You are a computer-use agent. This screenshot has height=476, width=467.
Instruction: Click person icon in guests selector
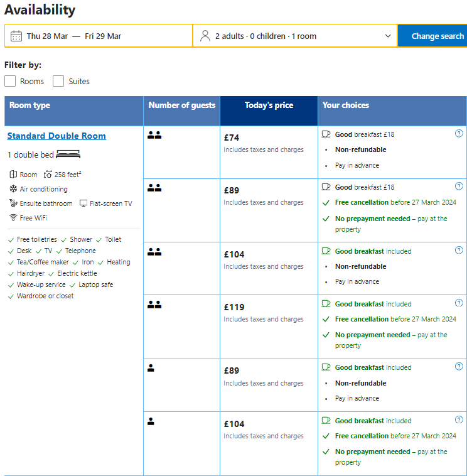click(x=205, y=36)
